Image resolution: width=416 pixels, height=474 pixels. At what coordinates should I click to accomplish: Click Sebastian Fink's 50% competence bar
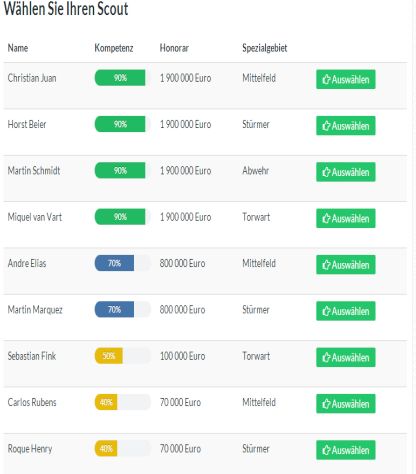coord(123,356)
